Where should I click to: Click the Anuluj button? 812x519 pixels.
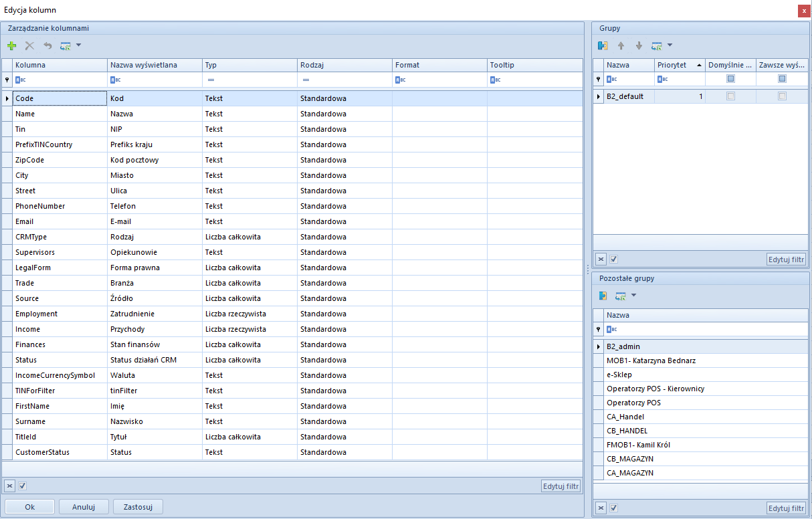[84, 507]
